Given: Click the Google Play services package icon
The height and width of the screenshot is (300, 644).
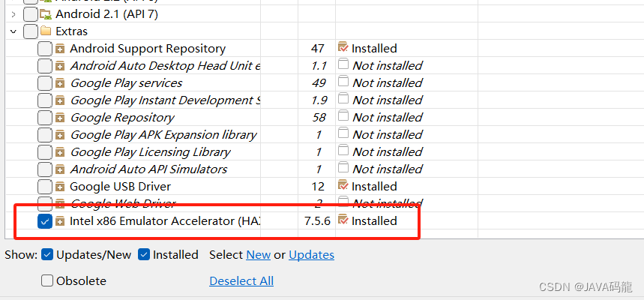Looking at the screenshot, I should pos(60,83).
